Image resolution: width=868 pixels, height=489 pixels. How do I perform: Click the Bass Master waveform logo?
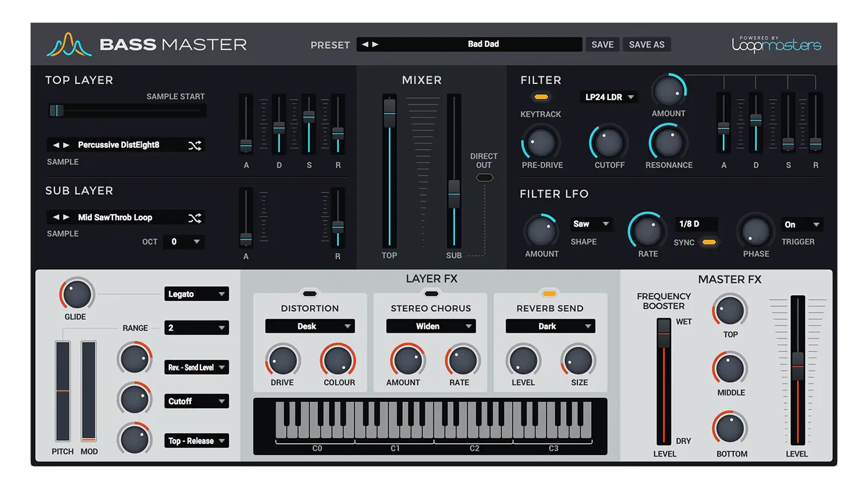tap(69, 45)
